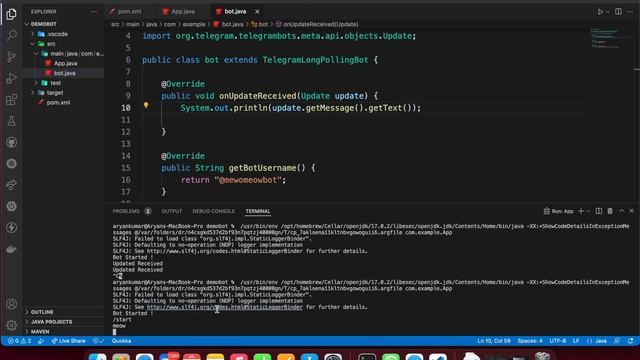This screenshot has width=640, height=360.
Task: Close the bottom panel
Action: pos(631,211)
